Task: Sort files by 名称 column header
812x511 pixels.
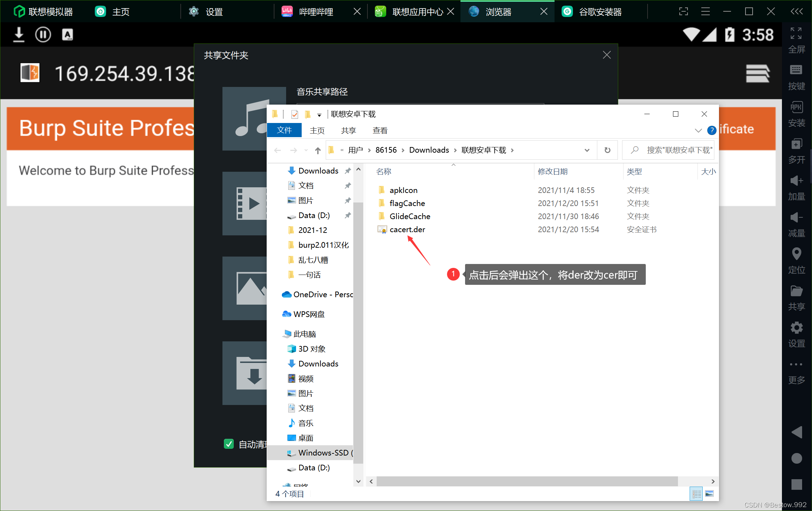Action: click(384, 171)
